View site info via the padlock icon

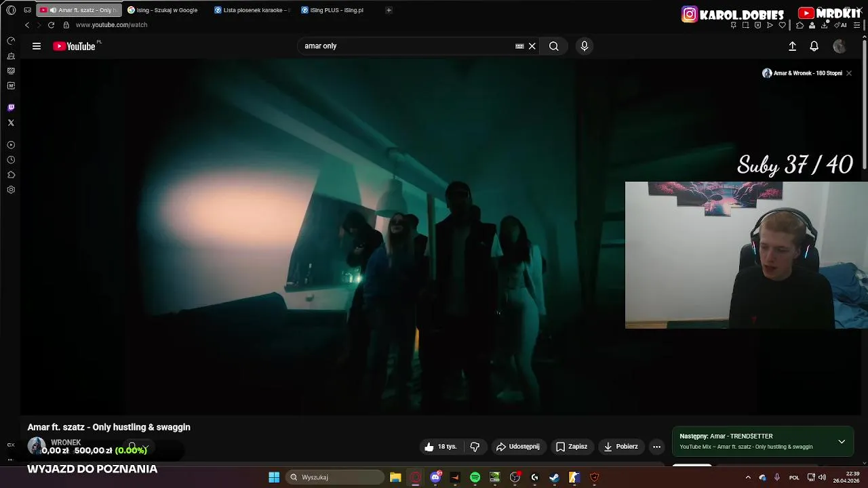pos(66,25)
